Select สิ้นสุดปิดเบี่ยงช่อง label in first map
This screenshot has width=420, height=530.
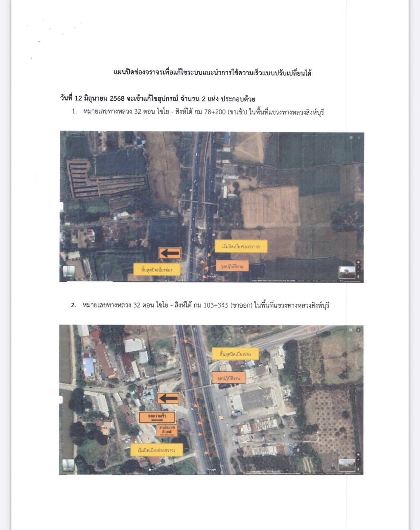[x=157, y=270]
